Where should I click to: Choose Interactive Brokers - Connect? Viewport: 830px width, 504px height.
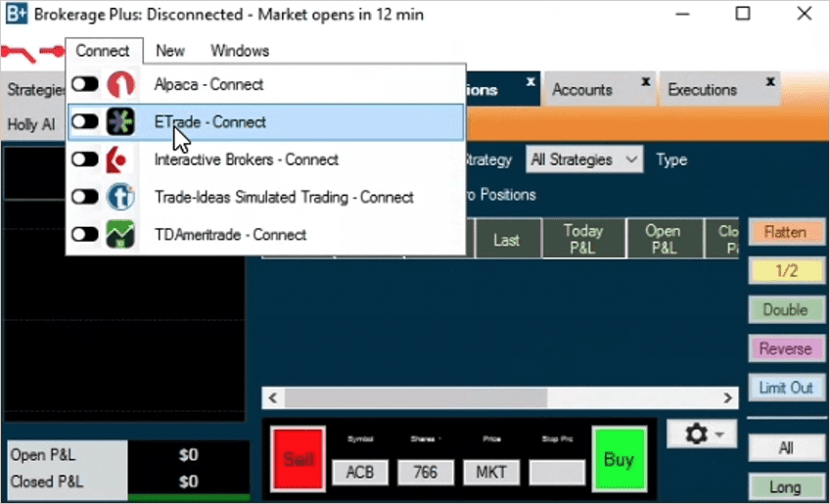[x=265, y=160]
